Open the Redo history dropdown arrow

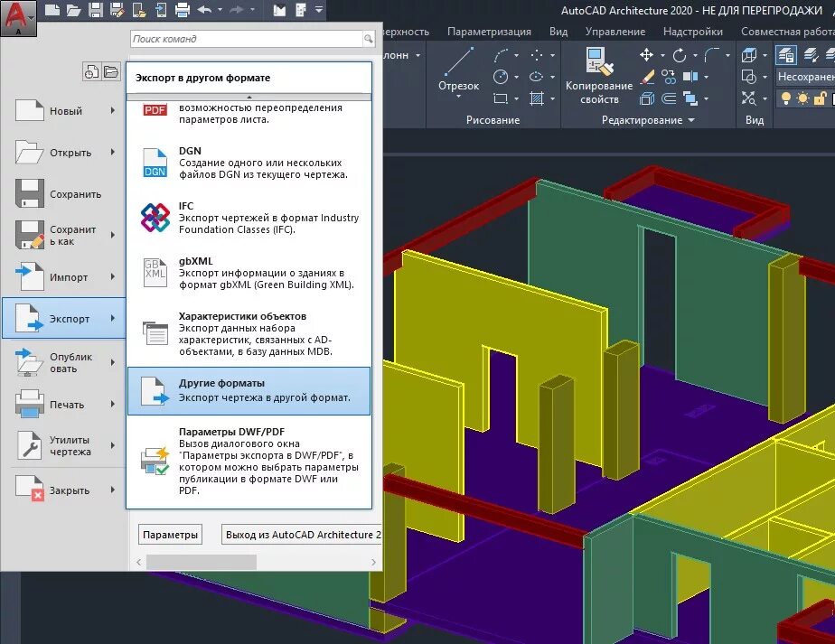(x=252, y=10)
